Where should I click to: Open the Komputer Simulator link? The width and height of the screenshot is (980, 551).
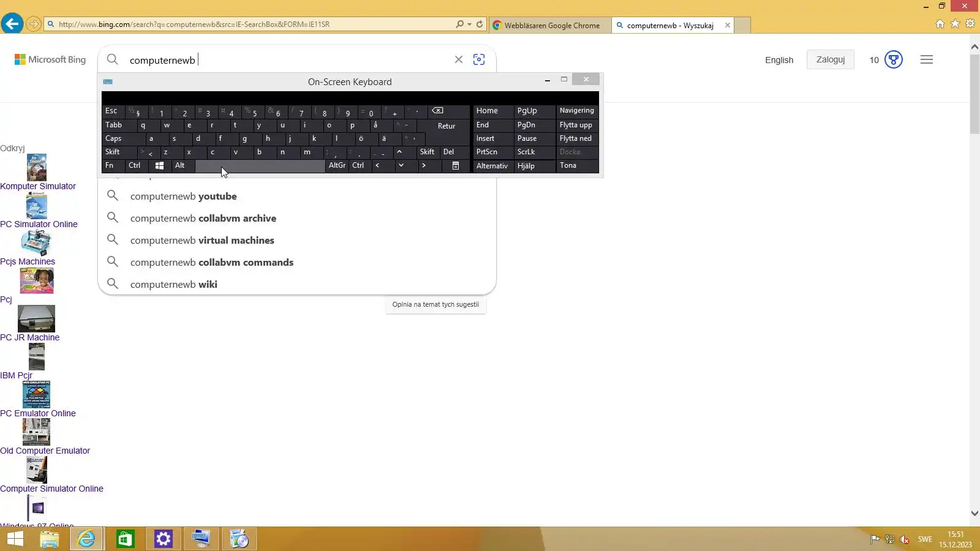point(38,186)
